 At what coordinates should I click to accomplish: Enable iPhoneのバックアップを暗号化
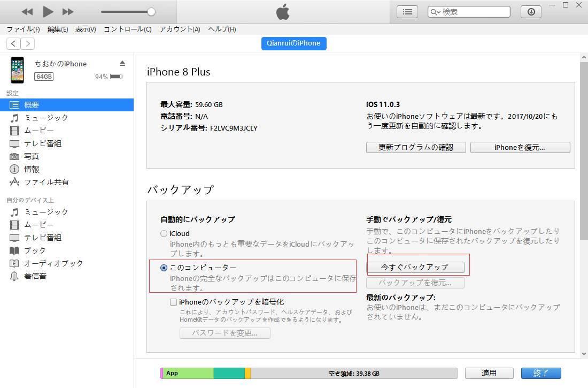173,302
